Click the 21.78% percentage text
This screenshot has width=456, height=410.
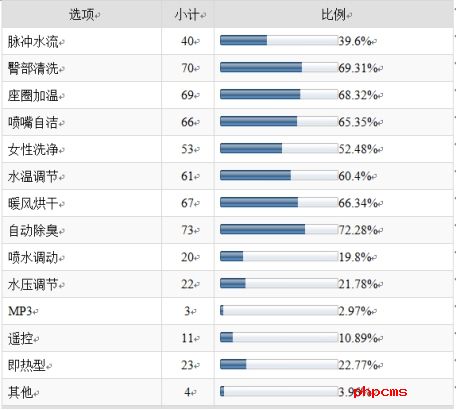(x=358, y=284)
